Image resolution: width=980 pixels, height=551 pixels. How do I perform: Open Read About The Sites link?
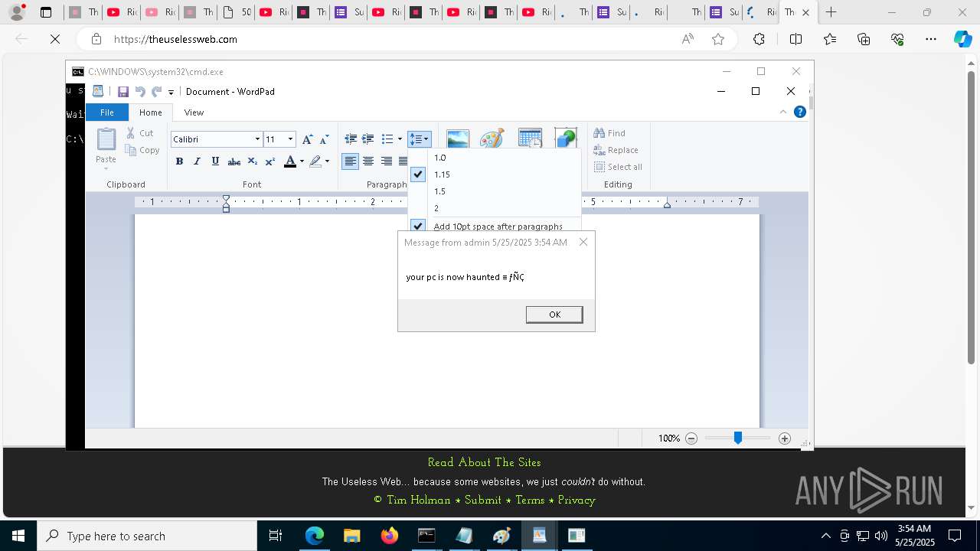click(484, 462)
